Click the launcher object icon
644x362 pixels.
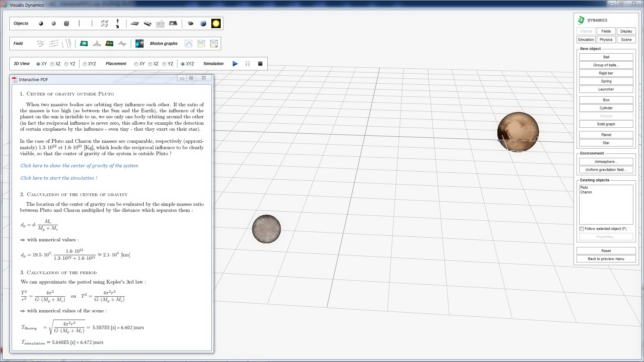117,23
